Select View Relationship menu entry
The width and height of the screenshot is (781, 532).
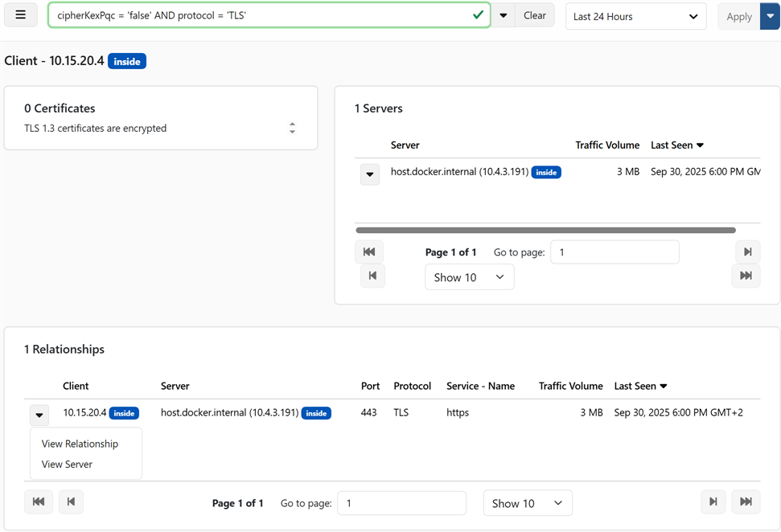pyautogui.click(x=80, y=444)
